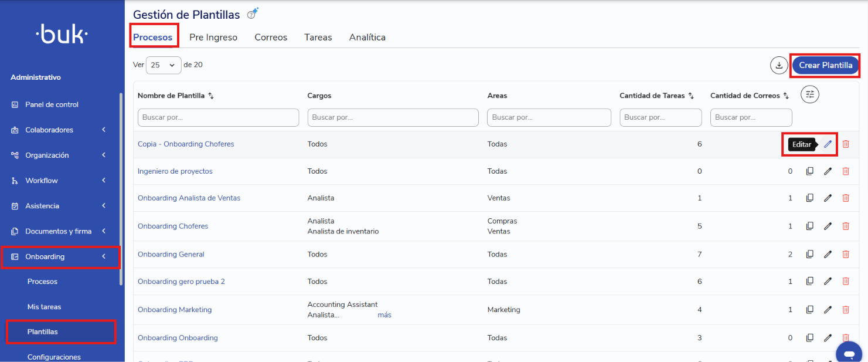This screenshot has height=362, width=868.
Task: Duplicate the Onboarding gero prueba 2 template
Action: click(x=809, y=282)
